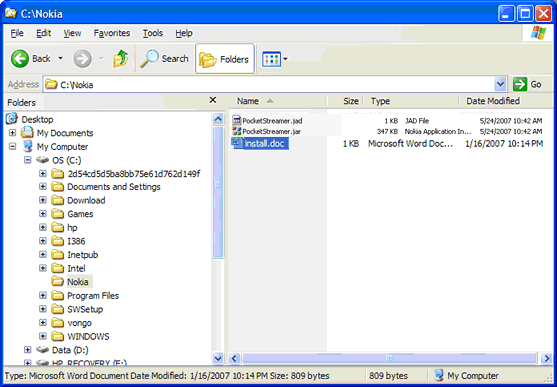Screen dimensions: 557x387
Task: Expand the 2d54cd5d5ba8bb75e61d762d149f folder node
Action: [43, 174]
